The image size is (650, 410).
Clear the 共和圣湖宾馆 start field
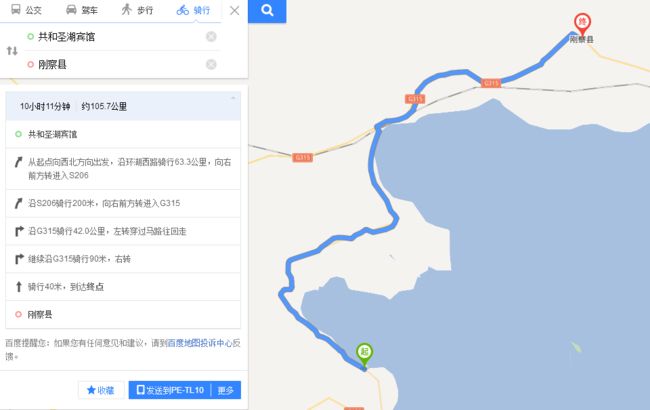coord(211,36)
